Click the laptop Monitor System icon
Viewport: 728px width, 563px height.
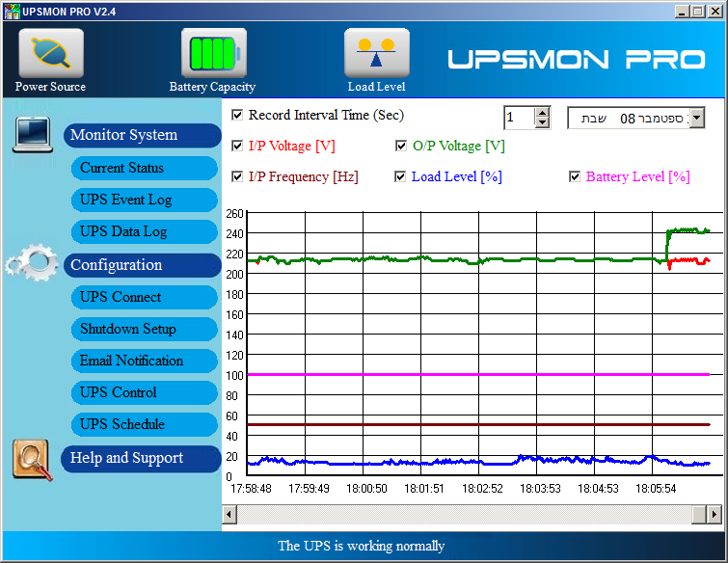[x=33, y=135]
